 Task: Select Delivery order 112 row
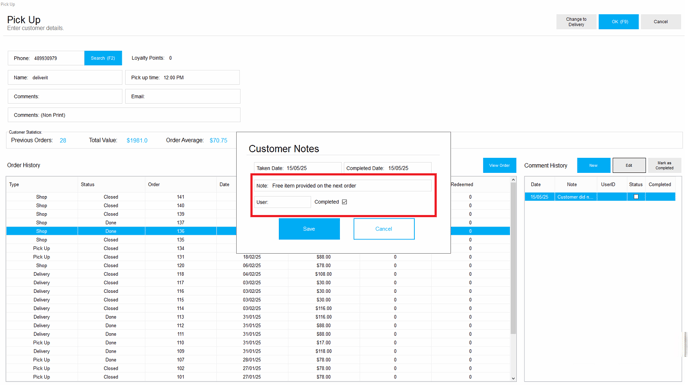click(258, 326)
